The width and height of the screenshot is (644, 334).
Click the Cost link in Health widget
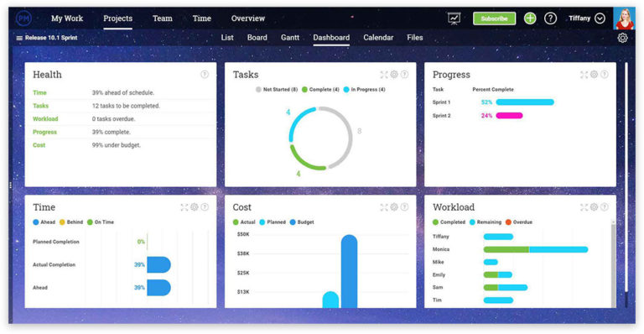coord(39,145)
